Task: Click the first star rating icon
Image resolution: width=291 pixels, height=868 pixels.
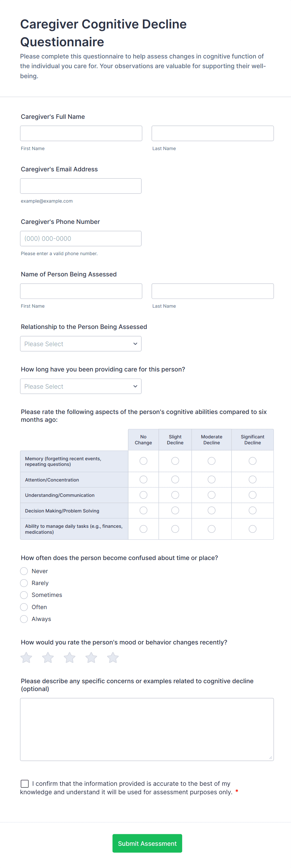Action: click(26, 657)
